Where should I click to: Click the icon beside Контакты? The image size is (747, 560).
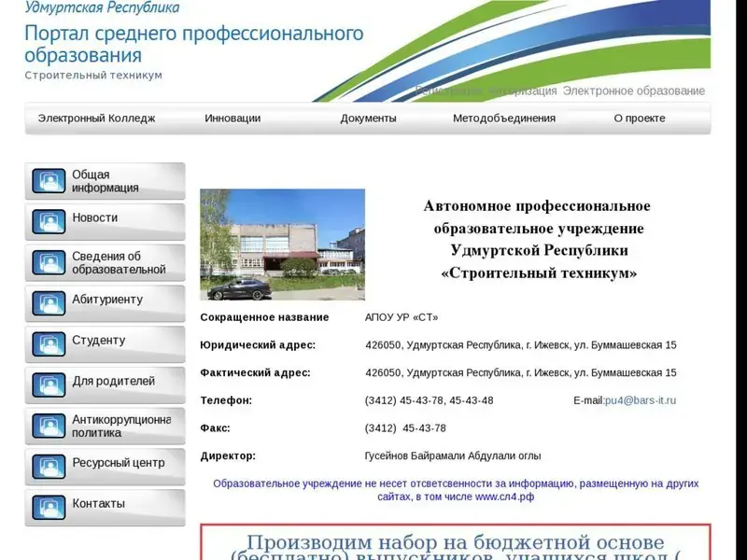(49, 508)
